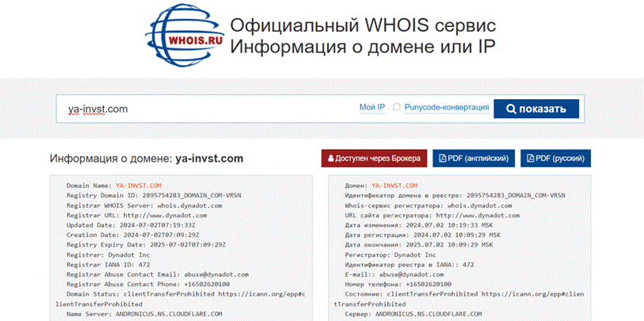Click the Registrar Abuse Contact Phone line
Screen dimensions: 644x321
(x=148, y=285)
